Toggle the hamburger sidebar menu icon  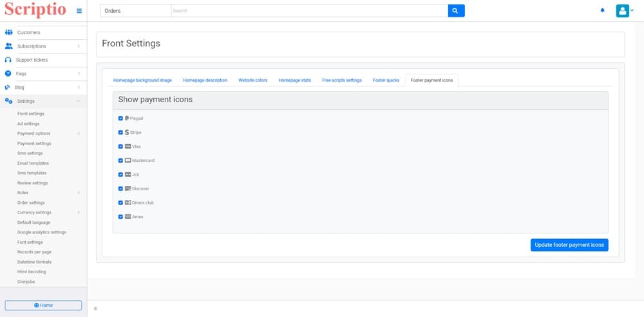[x=79, y=11]
